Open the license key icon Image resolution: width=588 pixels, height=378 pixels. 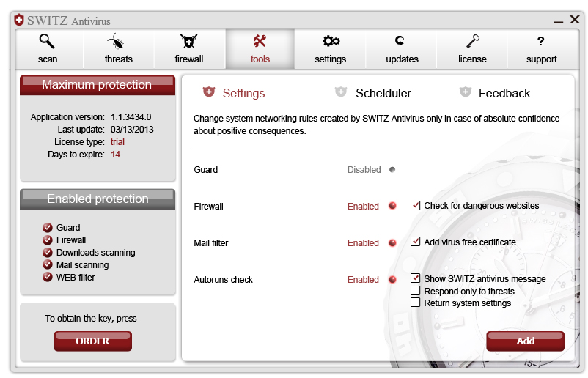[472, 41]
